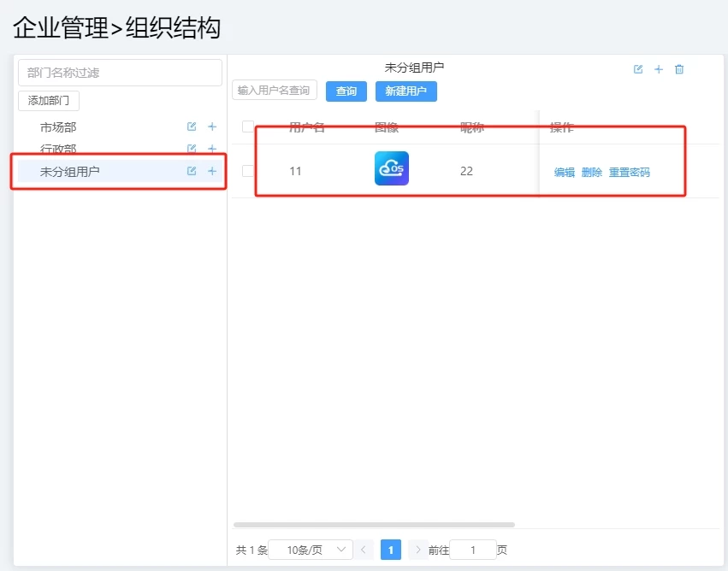Click the blue cloud avatar of user 11
Viewport: 728px width, 571px height.
[391, 168]
